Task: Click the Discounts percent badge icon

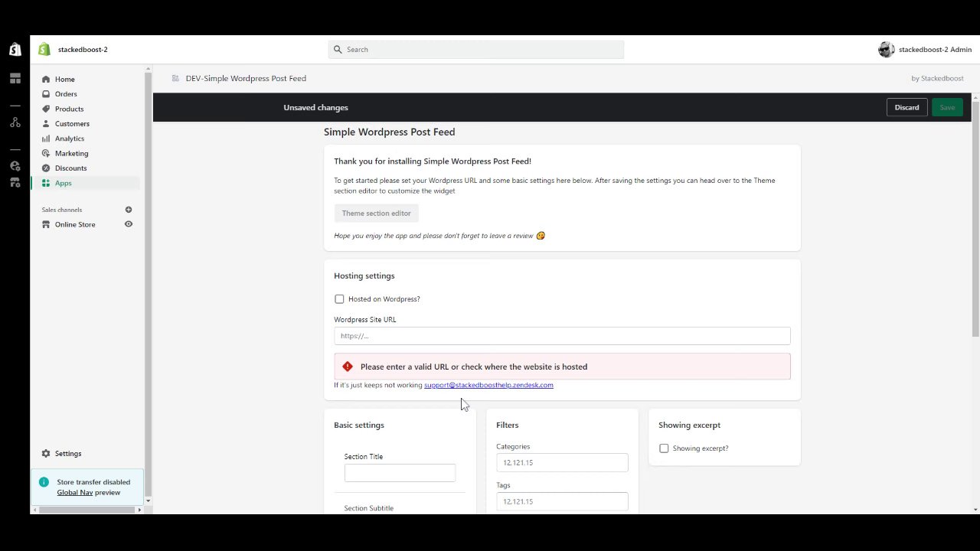Action: pos(46,168)
